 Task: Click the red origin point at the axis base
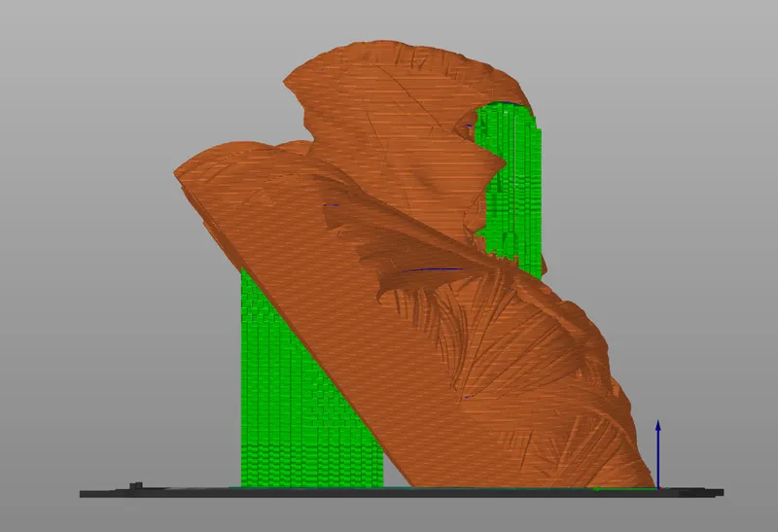659,489
